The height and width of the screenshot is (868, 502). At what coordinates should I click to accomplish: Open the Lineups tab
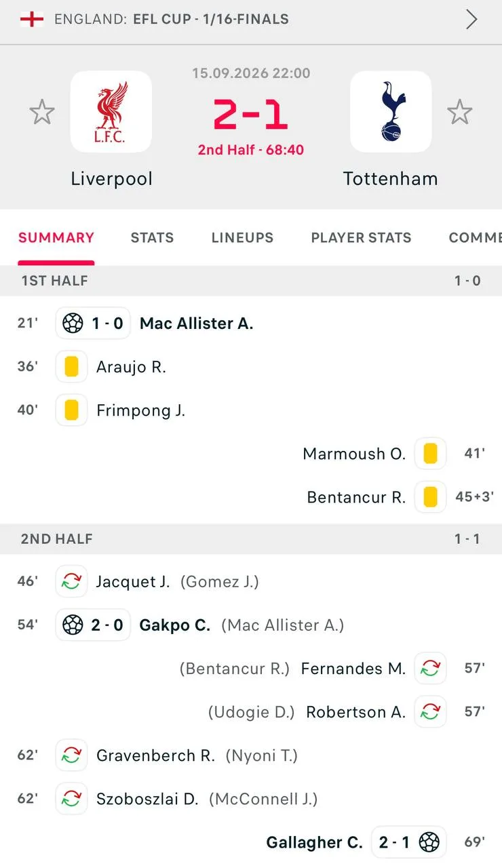[242, 238]
